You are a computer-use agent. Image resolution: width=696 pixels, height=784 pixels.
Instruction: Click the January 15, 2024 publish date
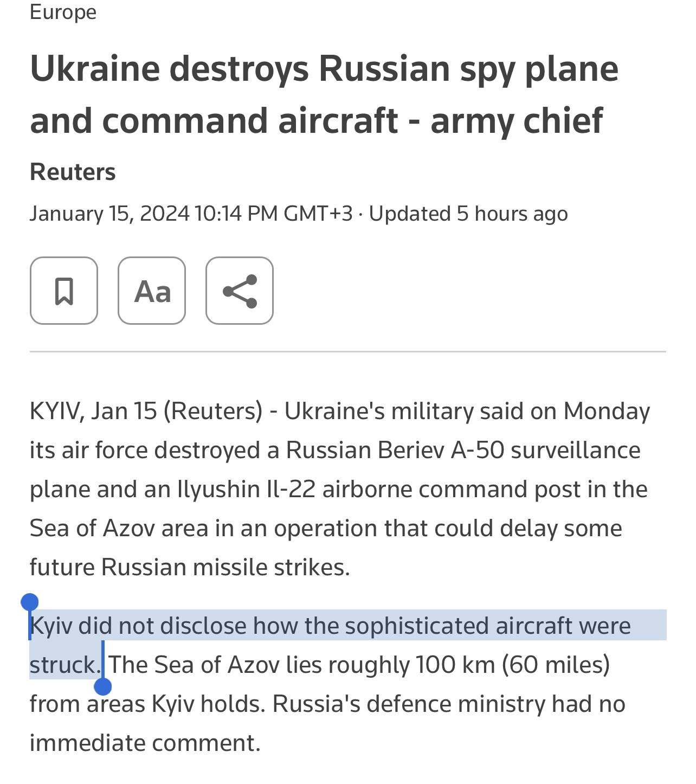click(x=109, y=214)
